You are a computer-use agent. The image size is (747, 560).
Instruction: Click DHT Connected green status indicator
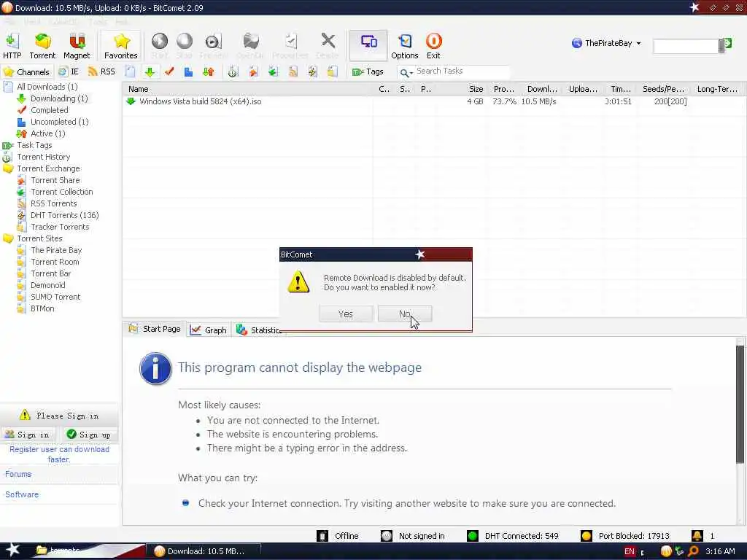coord(472,536)
